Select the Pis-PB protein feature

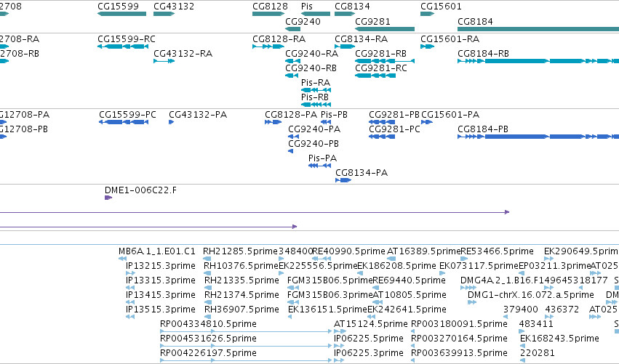(326, 122)
